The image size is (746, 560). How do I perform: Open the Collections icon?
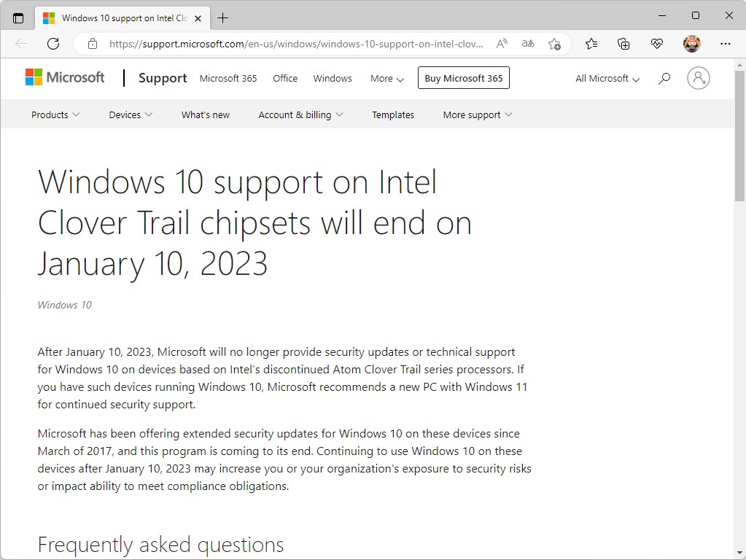click(623, 44)
